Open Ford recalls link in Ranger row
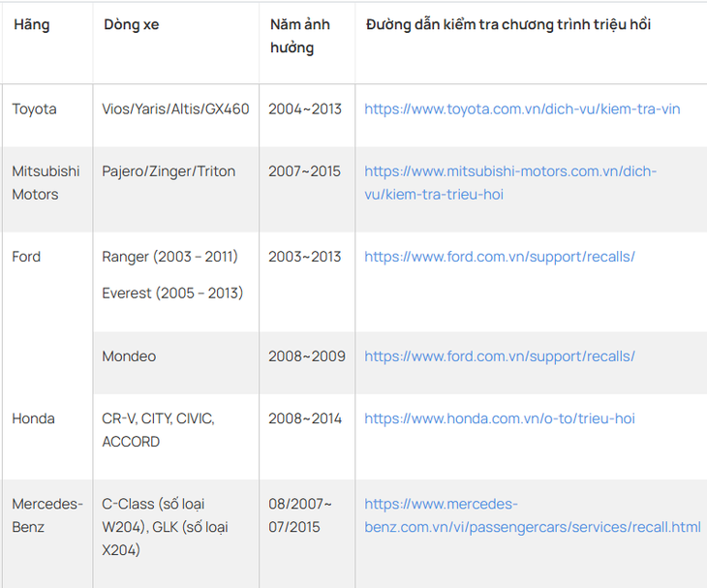This screenshot has height=588, width=707. [500, 257]
